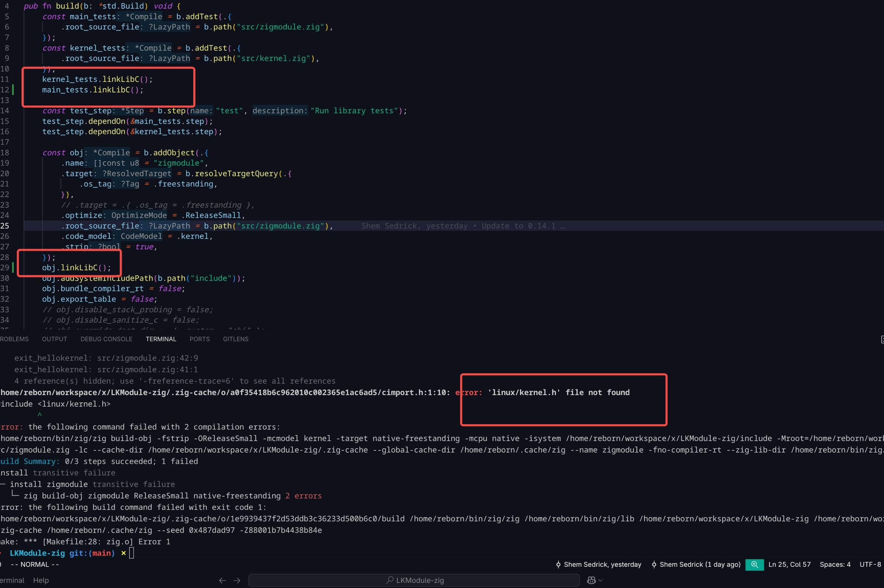Click the go forward arrow icon
884x588 pixels.
[x=237, y=580]
